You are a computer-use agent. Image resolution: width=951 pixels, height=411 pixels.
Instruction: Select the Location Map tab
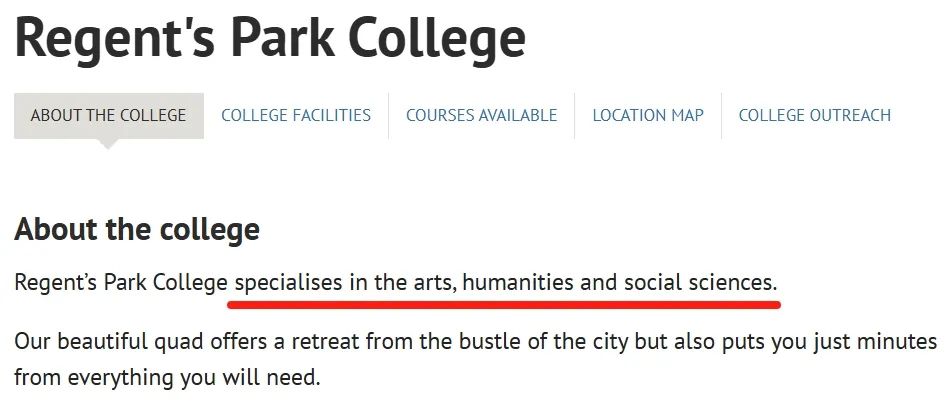tap(648, 115)
